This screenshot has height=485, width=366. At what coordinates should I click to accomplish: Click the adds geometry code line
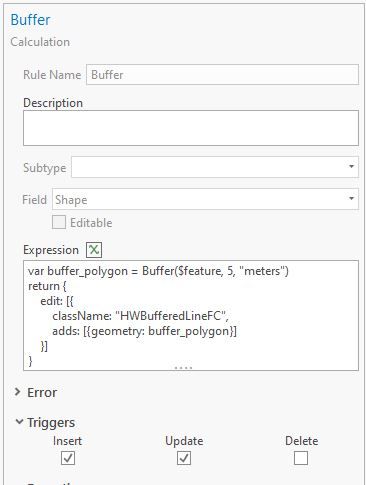144,331
